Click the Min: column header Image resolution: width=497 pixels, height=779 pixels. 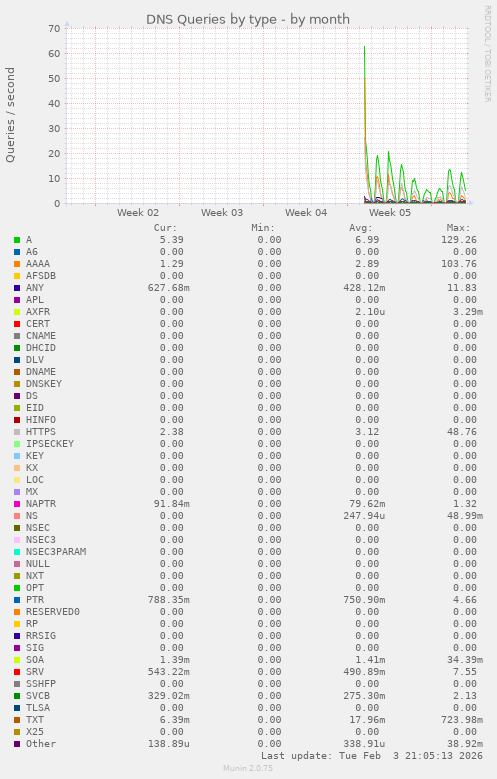263,228
